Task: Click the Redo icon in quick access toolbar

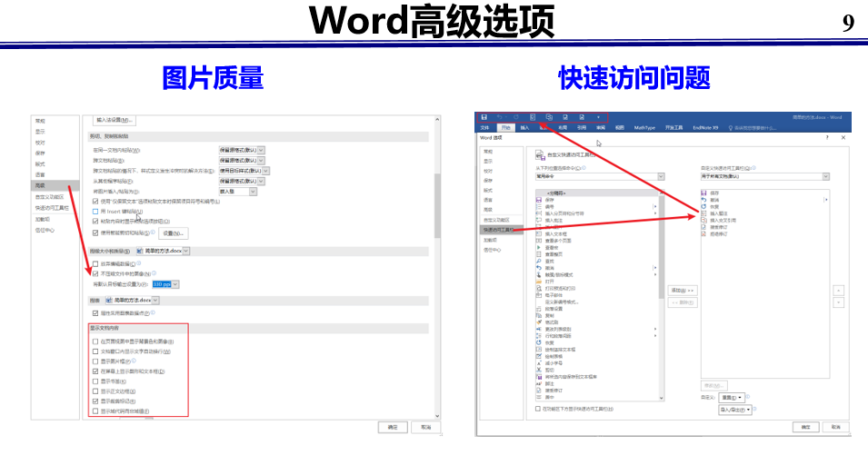Action: coord(516,117)
